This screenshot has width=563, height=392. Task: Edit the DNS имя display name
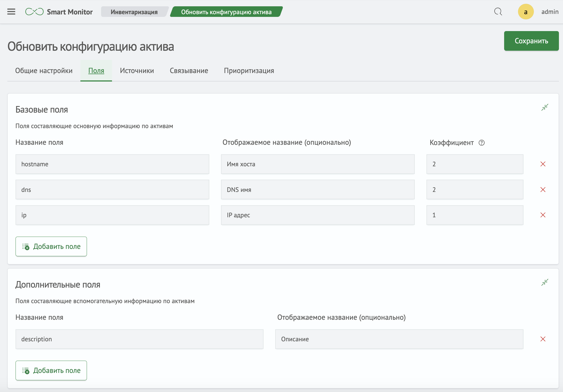tap(318, 189)
